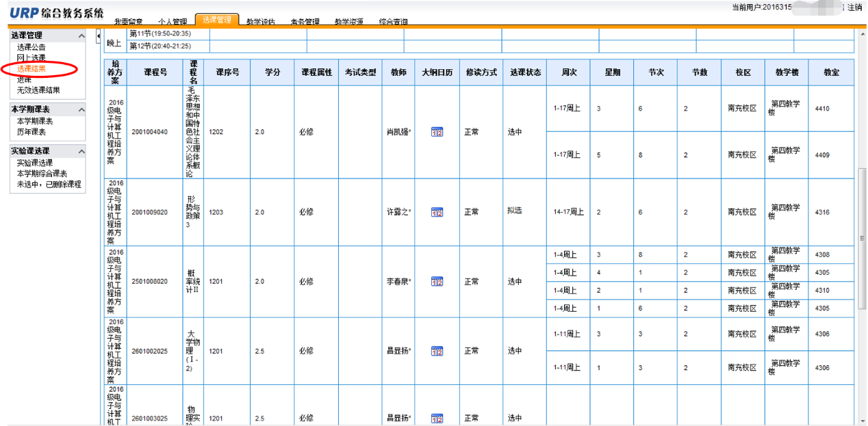Click the vertical scrollbar thumb
The image size is (868, 426).
862,238
